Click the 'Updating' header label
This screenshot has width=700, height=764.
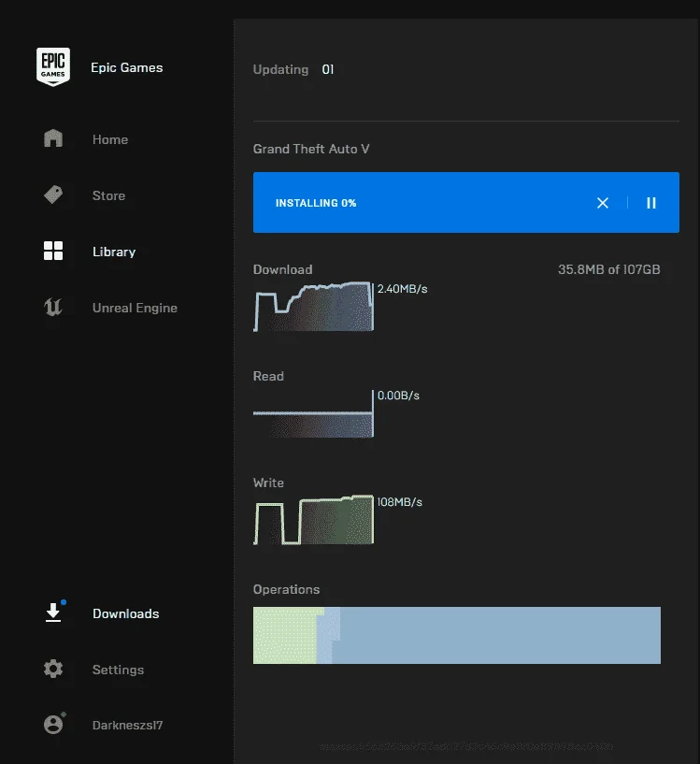tap(280, 70)
